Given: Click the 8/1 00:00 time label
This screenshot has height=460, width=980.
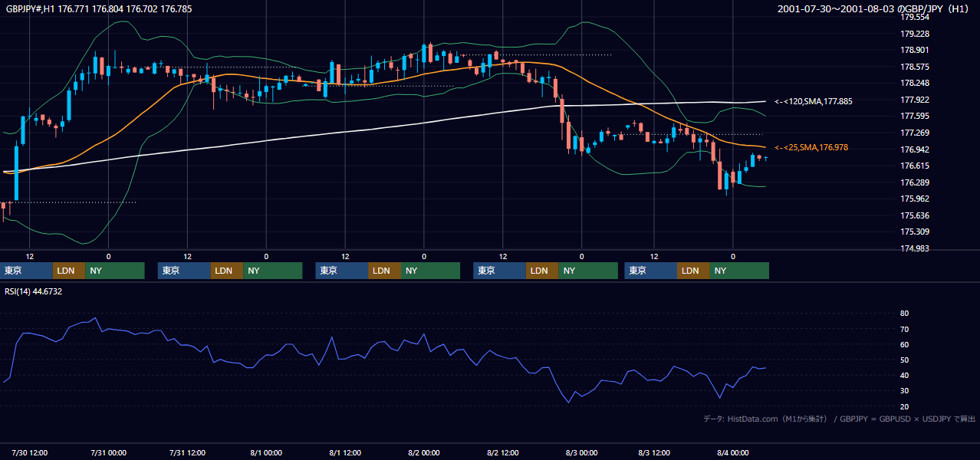Looking at the screenshot, I should (x=266, y=452).
